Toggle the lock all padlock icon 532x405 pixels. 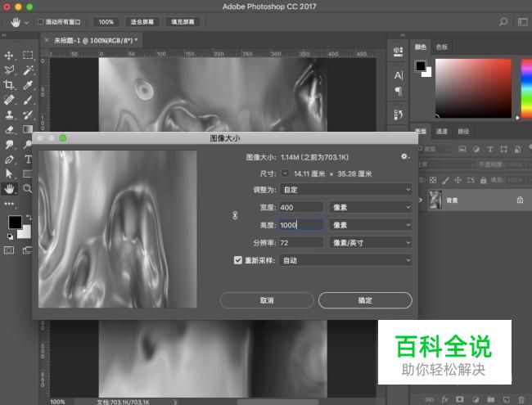tap(483, 180)
